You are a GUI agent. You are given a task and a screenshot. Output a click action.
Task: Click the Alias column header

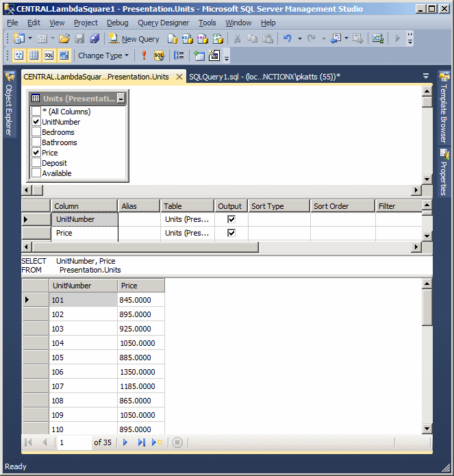(139, 206)
